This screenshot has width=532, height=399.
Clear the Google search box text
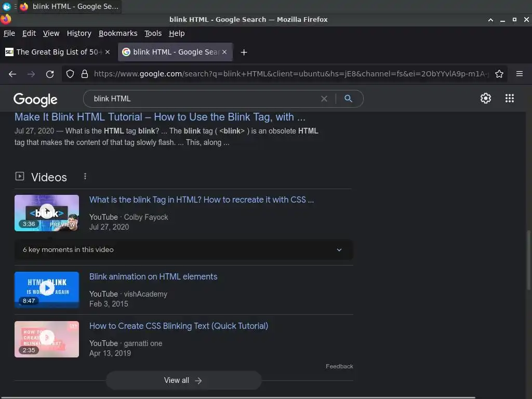coord(324,99)
